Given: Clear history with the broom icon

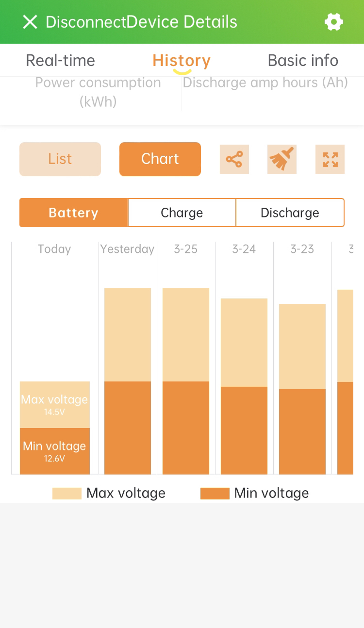Looking at the screenshot, I should click(282, 159).
